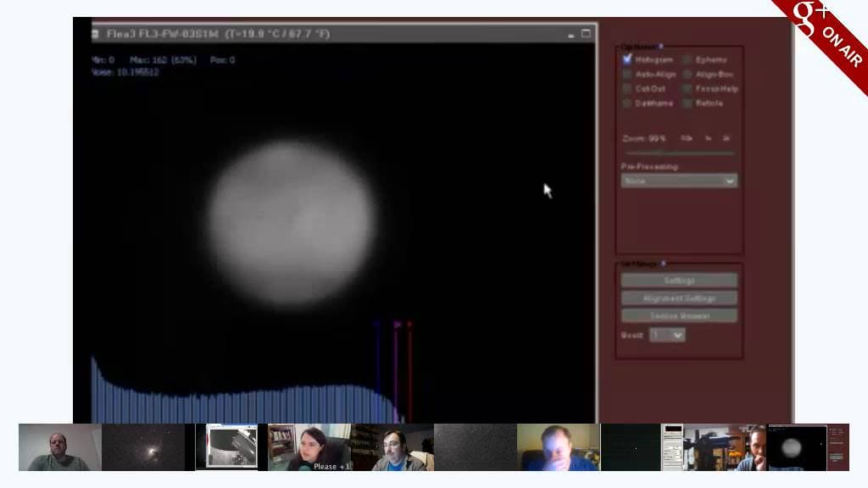Maximize the Flea3 camera preview window
868x488 pixels.
[586, 34]
